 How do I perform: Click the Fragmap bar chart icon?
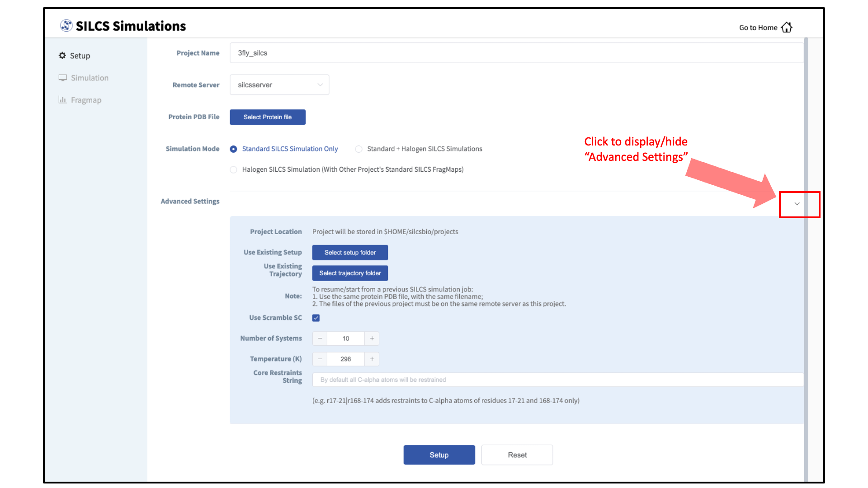62,100
